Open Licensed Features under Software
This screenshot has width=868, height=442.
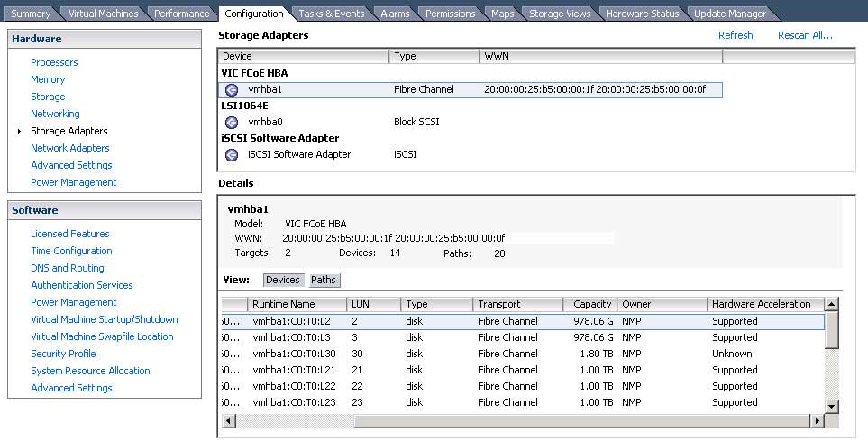pyautogui.click(x=69, y=234)
